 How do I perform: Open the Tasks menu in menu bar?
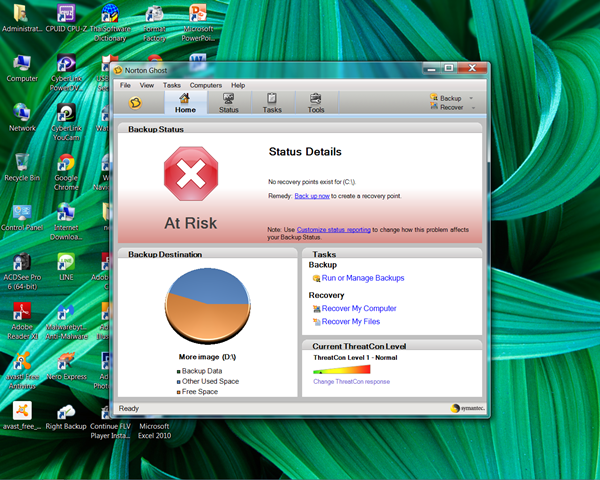click(172, 85)
